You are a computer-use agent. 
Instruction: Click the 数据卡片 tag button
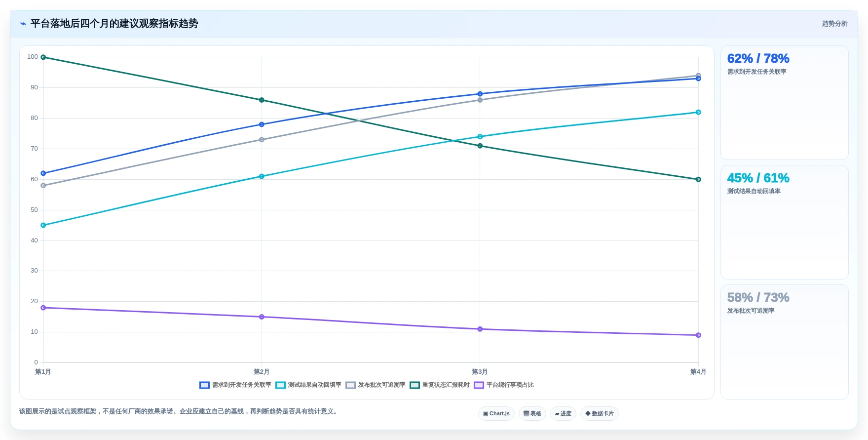(600, 414)
